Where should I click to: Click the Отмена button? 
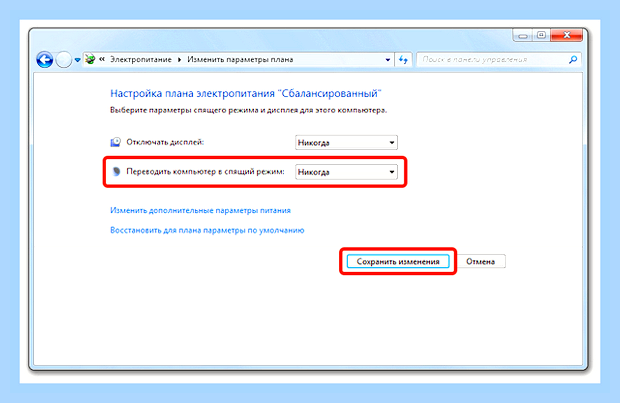click(480, 261)
